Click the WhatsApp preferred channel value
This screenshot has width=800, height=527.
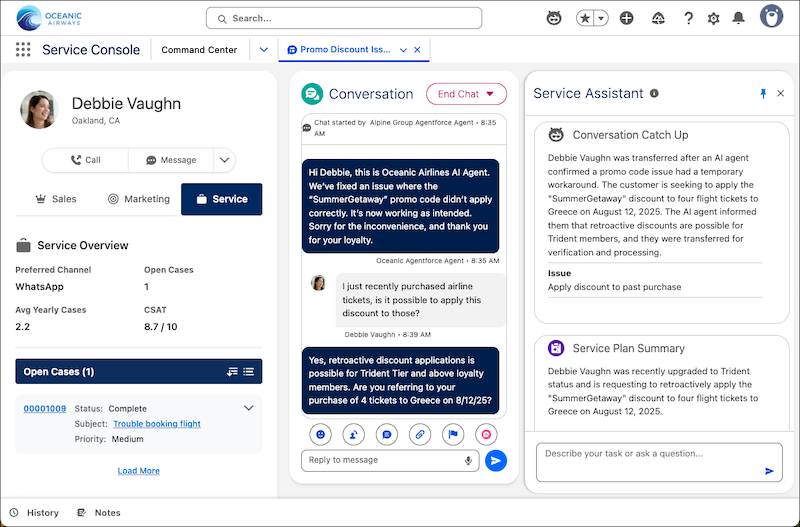(40, 287)
